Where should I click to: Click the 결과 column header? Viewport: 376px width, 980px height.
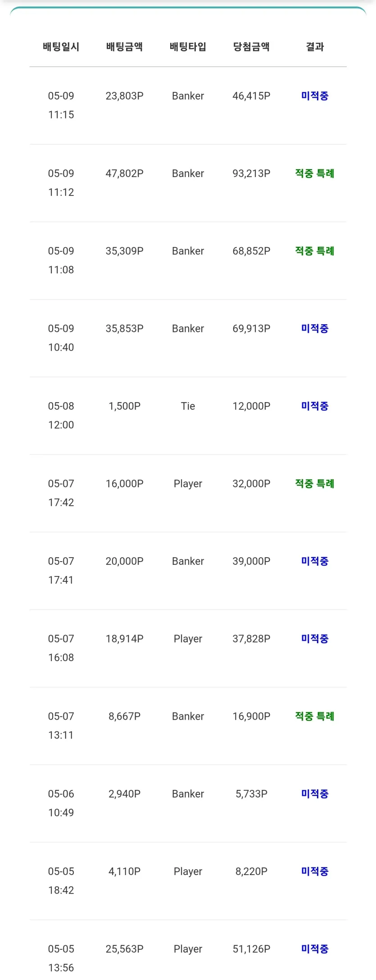315,47
